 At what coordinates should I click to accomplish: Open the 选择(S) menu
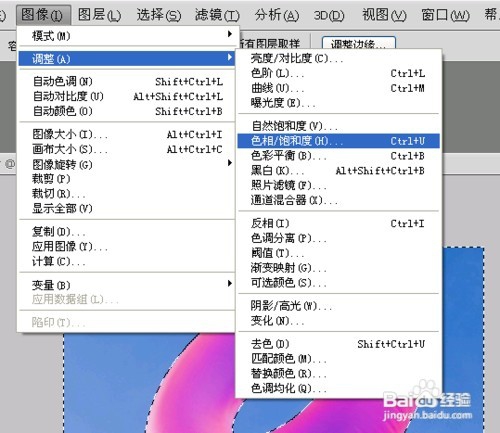coord(159,15)
